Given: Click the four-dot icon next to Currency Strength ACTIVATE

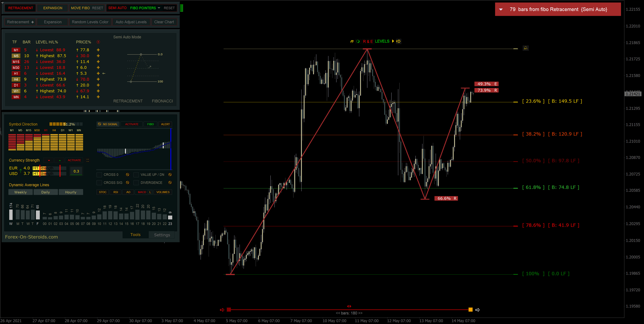Looking at the screenshot, I should tap(88, 160).
